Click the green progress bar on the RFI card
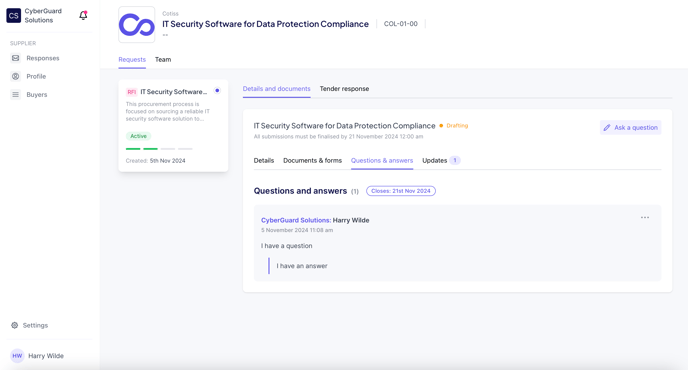 click(x=141, y=149)
